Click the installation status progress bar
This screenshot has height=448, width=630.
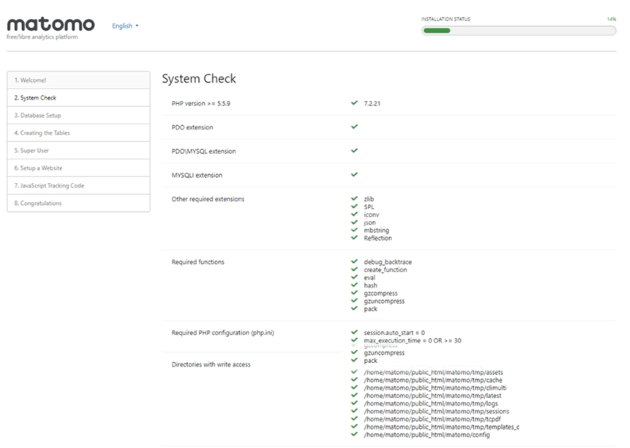(518, 31)
